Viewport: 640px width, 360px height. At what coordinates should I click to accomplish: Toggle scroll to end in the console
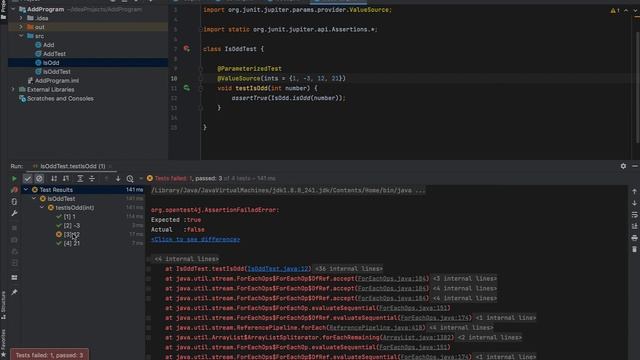tap(634, 226)
